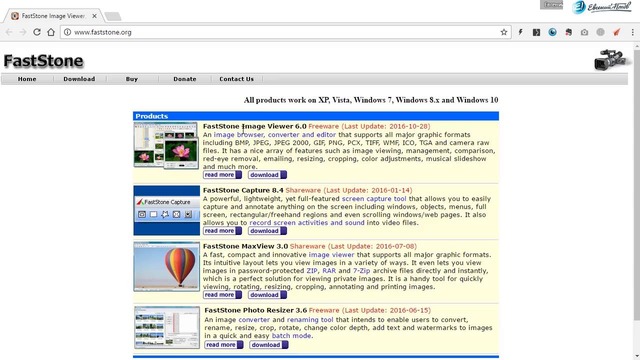This screenshot has width=640, height=360.
Task: Click the camera extension icon in toolbar
Action: [584, 32]
